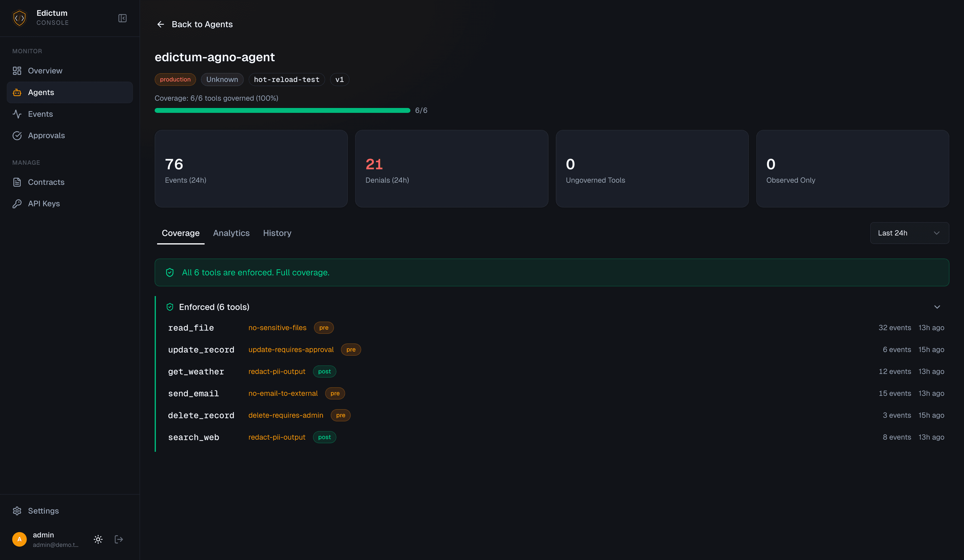Click the 6/6 coverage progress bar
The width and height of the screenshot is (964, 560).
[282, 111]
